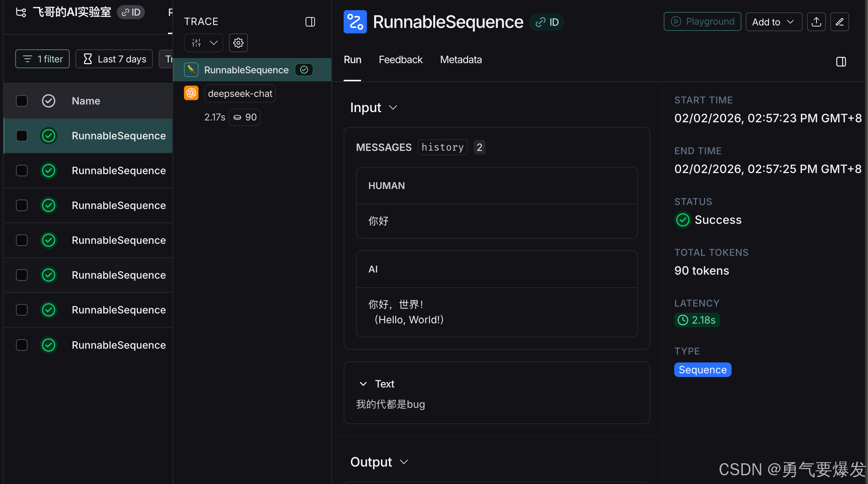
Task: Click the trace settings gear icon
Action: pyautogui.click(x=238, y=43)
